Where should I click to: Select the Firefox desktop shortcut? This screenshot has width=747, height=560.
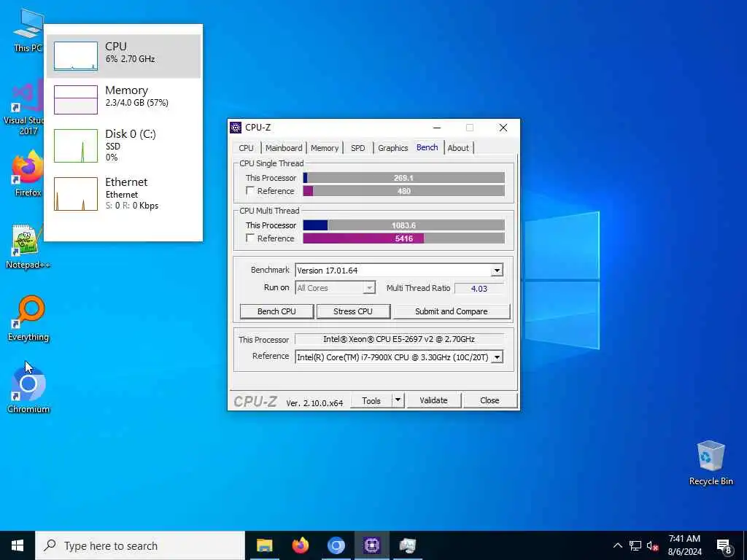tap(28, 174)
